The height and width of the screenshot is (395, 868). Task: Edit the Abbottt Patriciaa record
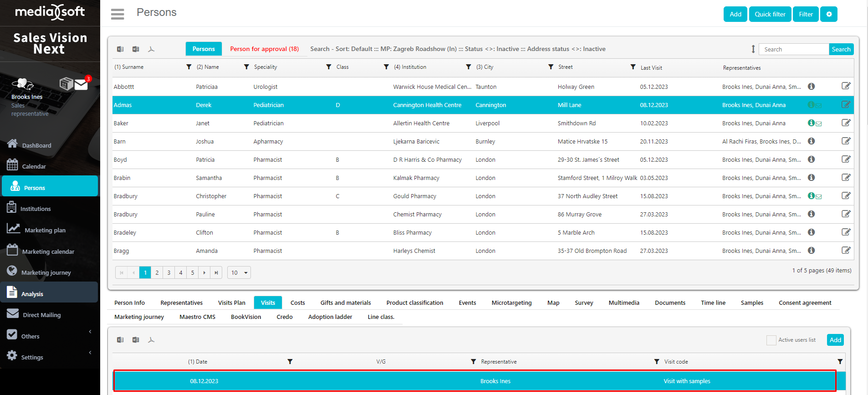pos(846,86)
